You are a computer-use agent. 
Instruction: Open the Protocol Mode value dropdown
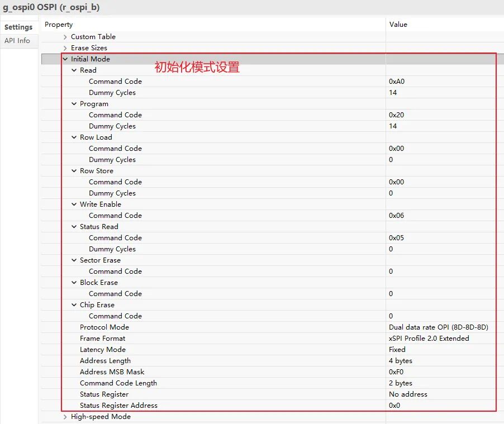pos(439,327)
